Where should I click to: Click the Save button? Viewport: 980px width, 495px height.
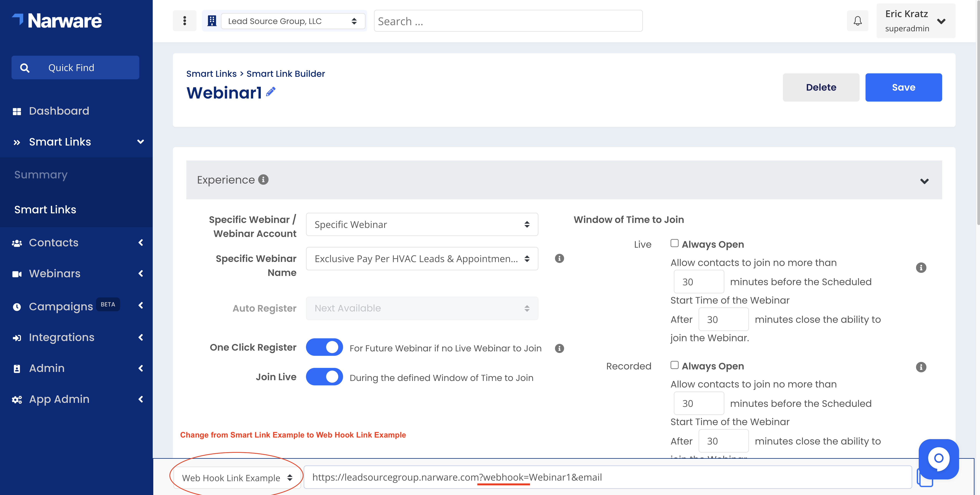[x=904, y=87]
